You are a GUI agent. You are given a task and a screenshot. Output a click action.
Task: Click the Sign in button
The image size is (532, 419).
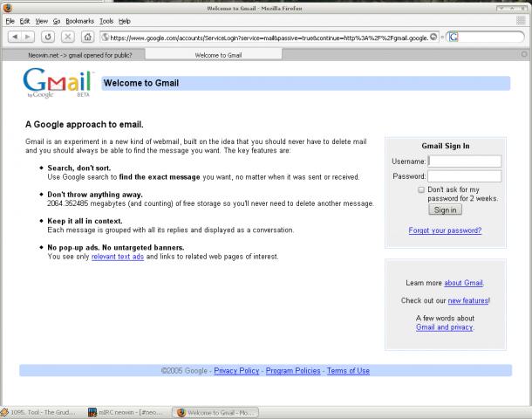[x=445, y=209]
